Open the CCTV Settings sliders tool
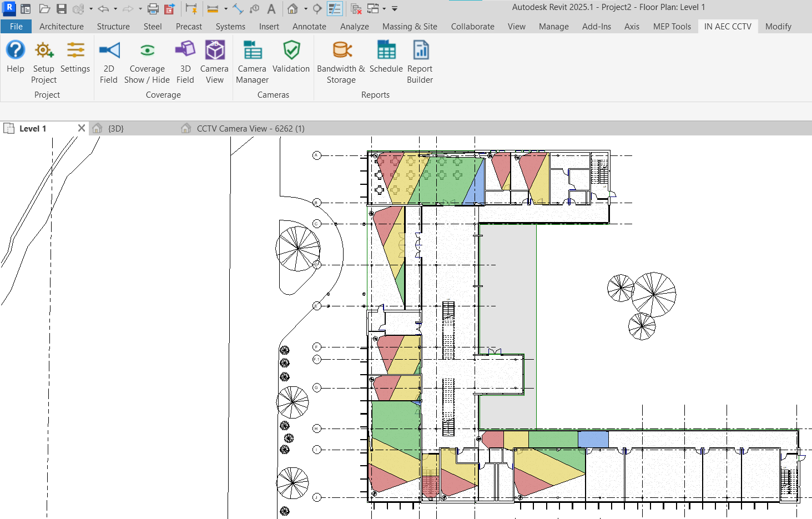Viewport: 812px width, 519px height. tap(75, 57)
